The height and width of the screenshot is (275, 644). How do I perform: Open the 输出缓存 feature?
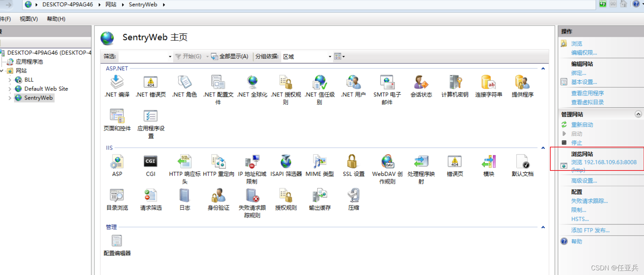320,199
